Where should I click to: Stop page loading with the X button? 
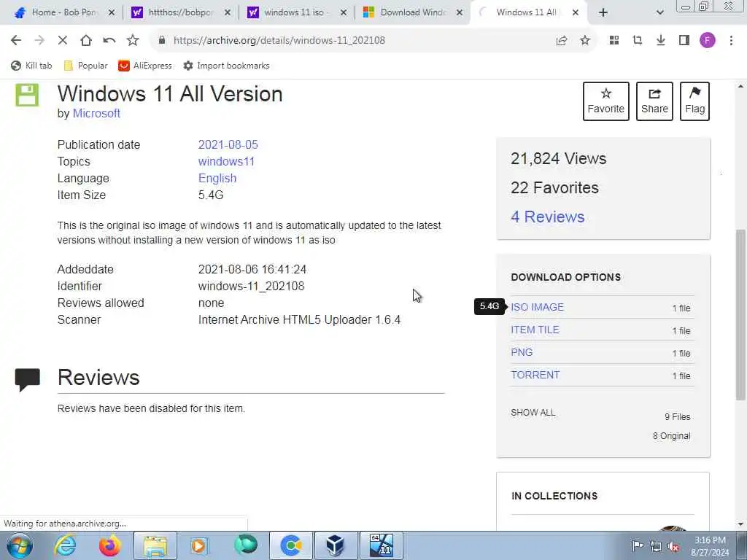pos(63,41)
